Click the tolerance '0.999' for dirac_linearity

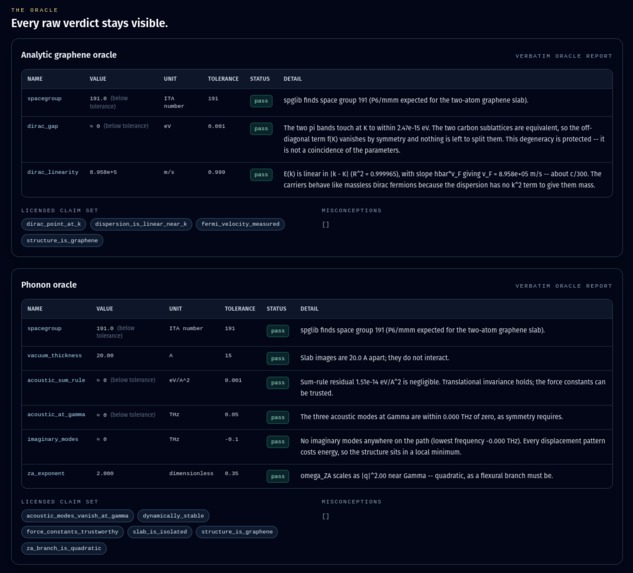click(216, 172)
